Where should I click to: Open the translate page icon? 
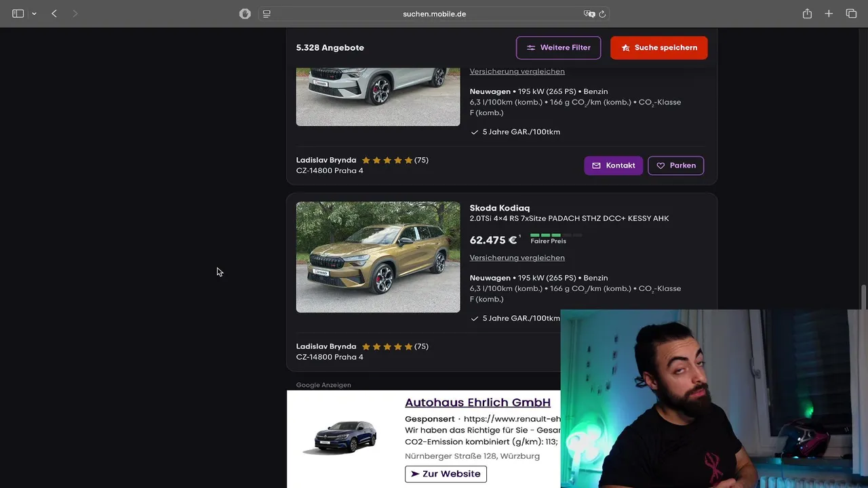[589, 14]
